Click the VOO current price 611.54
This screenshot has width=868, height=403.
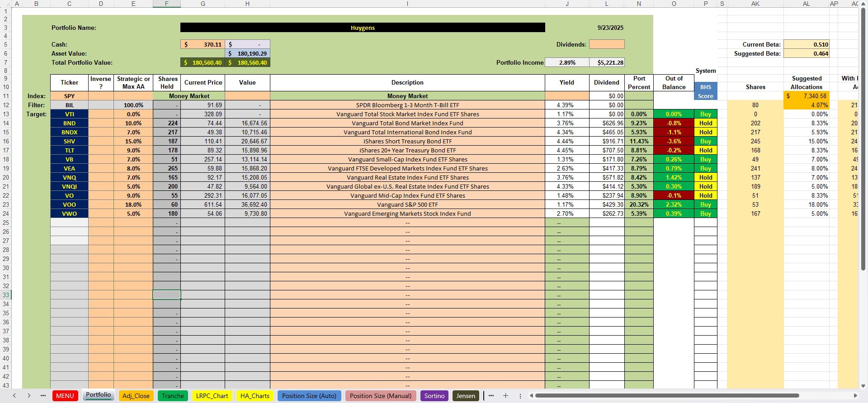click(203, 204)
